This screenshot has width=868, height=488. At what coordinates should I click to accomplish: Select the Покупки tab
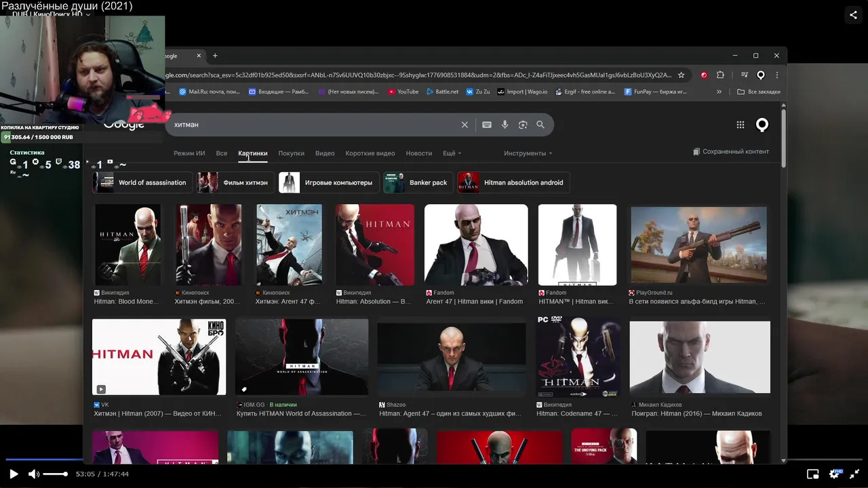(291, 153)
